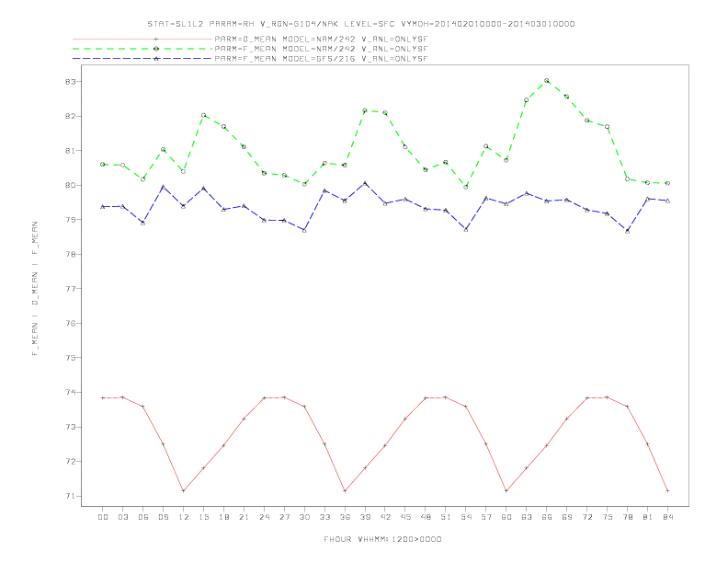Click the green dashed legend line sample
Screen dimensions: 728x563
(142, 49)
